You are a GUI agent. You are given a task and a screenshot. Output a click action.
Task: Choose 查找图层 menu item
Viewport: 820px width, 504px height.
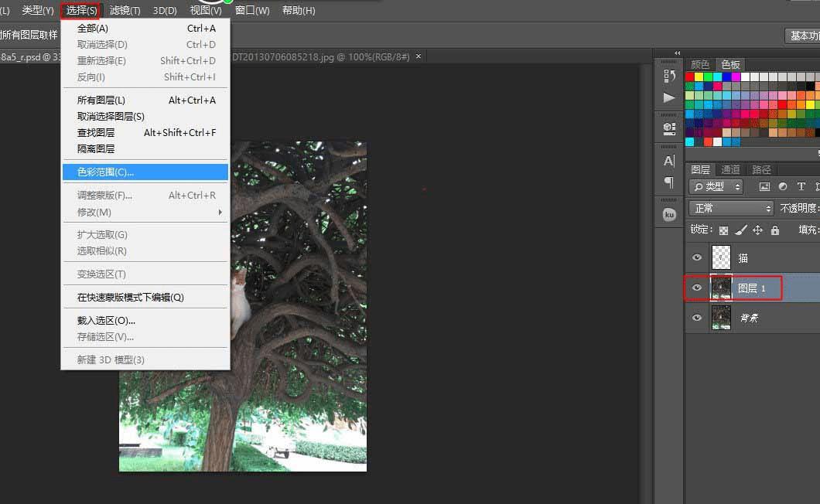(x=145, y=133)
